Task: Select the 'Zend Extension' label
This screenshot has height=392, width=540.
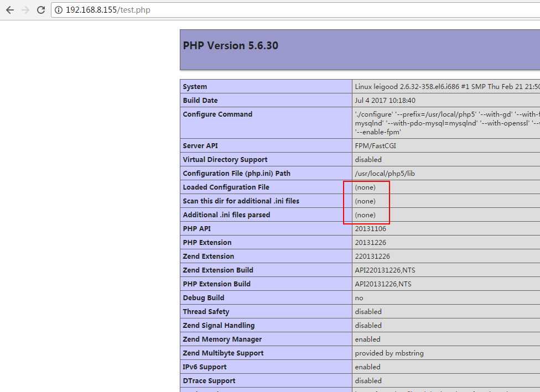Action: 209,257
